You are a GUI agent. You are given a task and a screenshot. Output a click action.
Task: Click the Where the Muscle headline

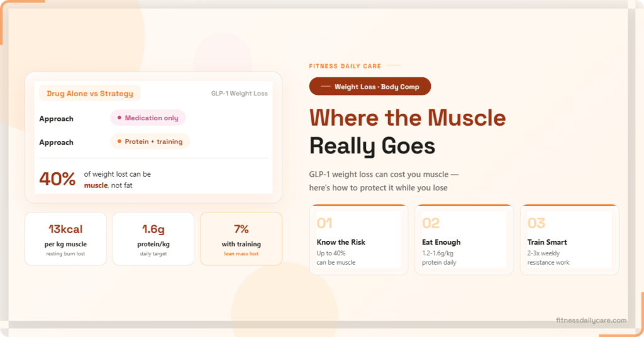pos(408,118)
